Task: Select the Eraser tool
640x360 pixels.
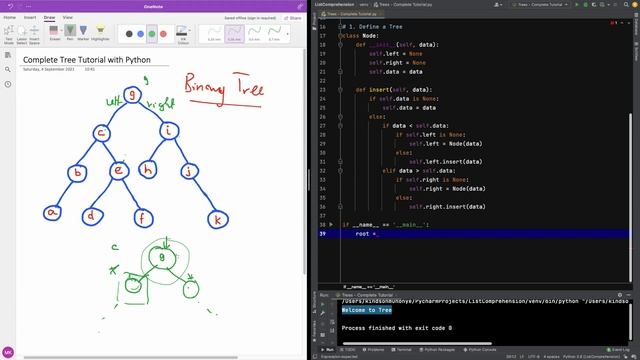Action: [54, 33]
